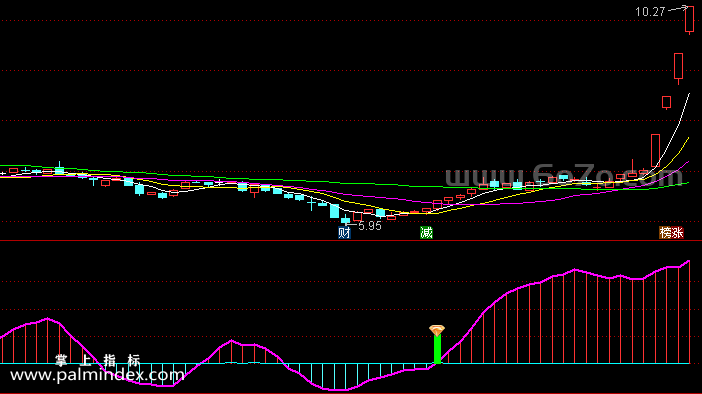The height and width of the screenshot is (394, 702).
Task: Select the bright green signal bar
Action: click(x=437, y=349)
